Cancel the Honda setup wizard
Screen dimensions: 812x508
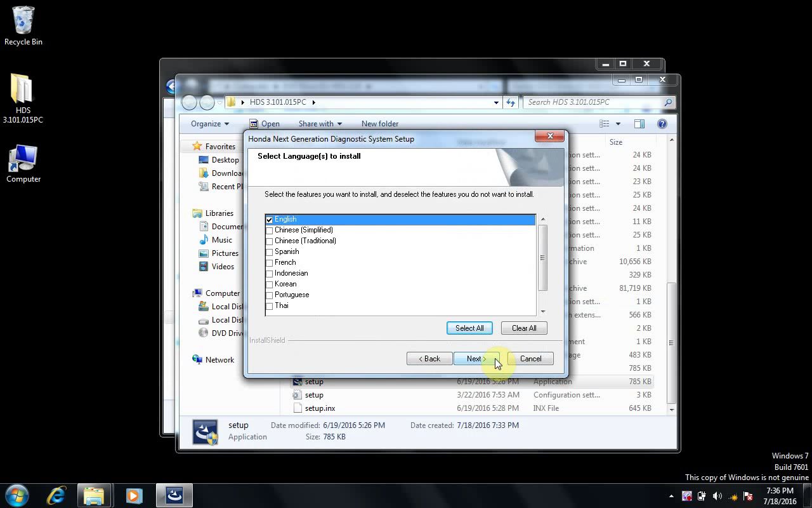click(530, 359)
